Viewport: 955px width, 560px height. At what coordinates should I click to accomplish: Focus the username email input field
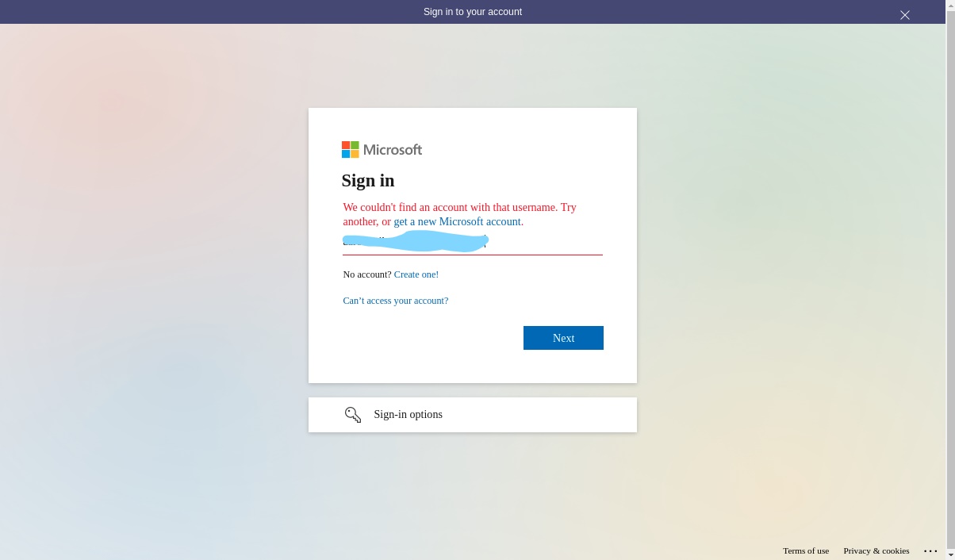point(473,242)
